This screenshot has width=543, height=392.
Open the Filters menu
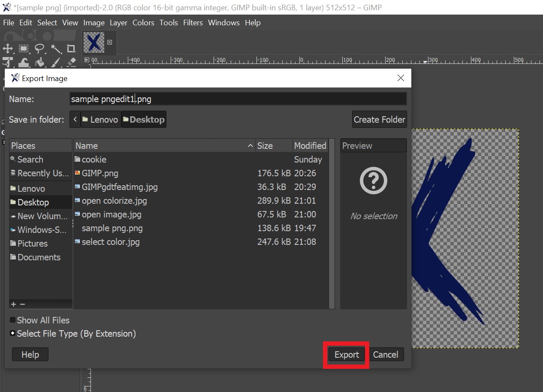coord(193,23)
